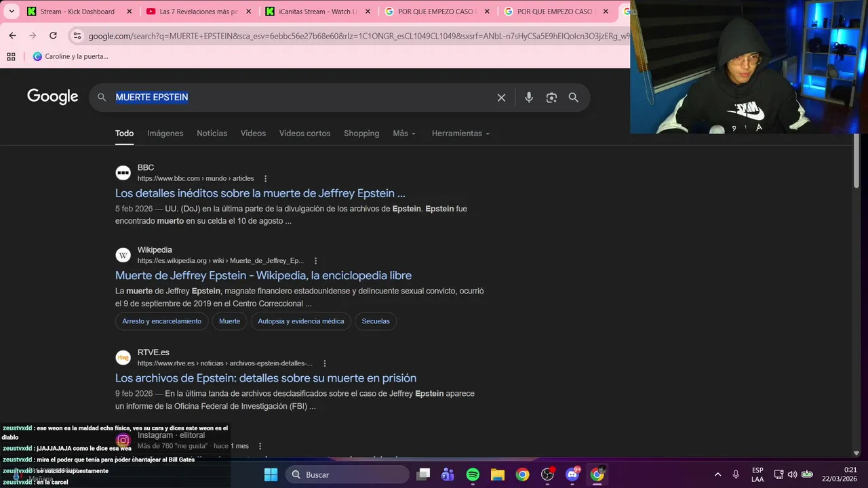Open the apps grid in bookmarks bar
This screenshot has height=488, width=868.
11,56
